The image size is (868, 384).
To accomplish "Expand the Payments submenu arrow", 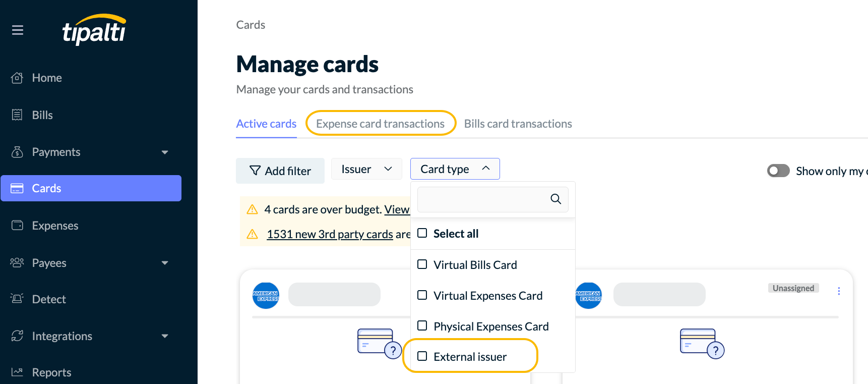I will (x=165, y=152).
